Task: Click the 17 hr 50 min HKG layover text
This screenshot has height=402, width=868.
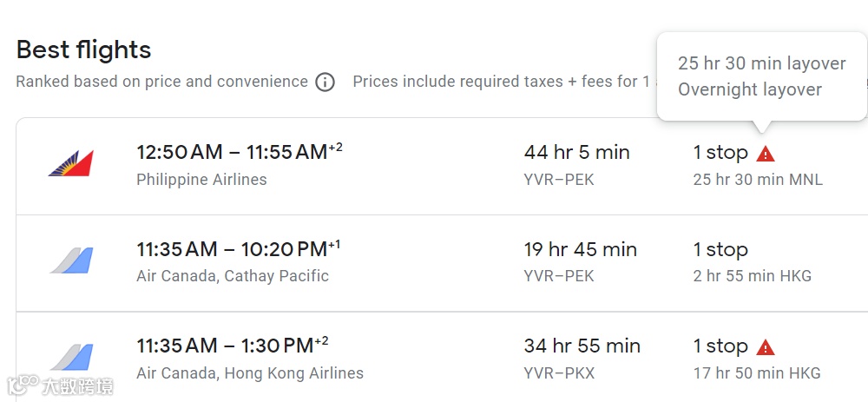Action: pyautogui.click(x=756, y=373)
